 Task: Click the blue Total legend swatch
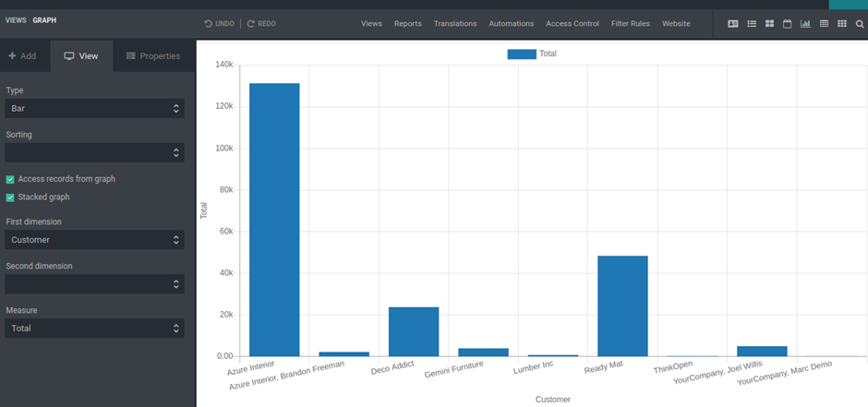pos(522,54)
